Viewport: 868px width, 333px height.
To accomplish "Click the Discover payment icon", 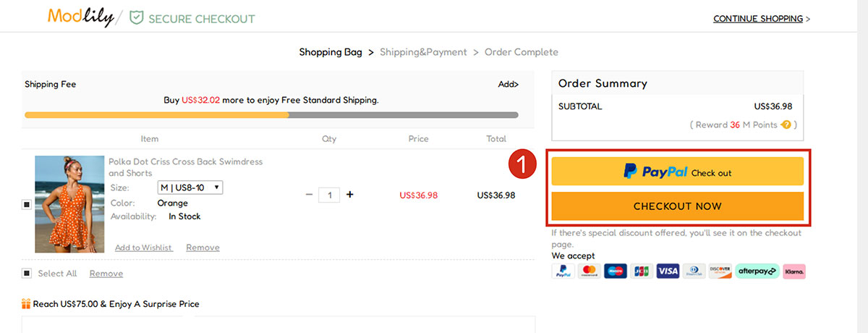I will [x=720, y=271].
